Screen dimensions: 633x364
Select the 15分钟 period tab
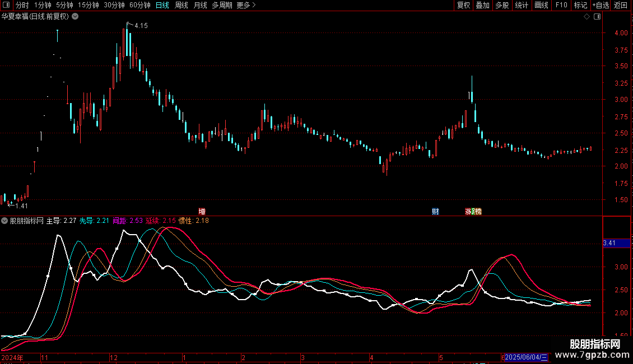[x=88, y=5]
